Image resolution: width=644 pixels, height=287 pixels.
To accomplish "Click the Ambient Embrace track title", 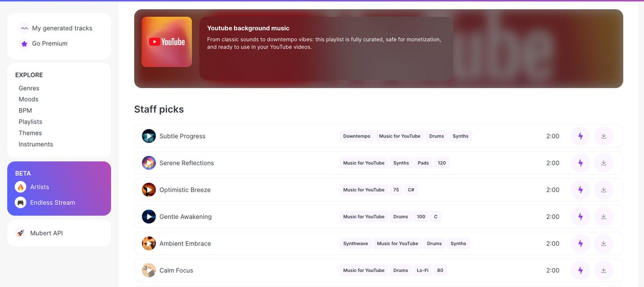I will pyautogui.click(x=185, y=243).
